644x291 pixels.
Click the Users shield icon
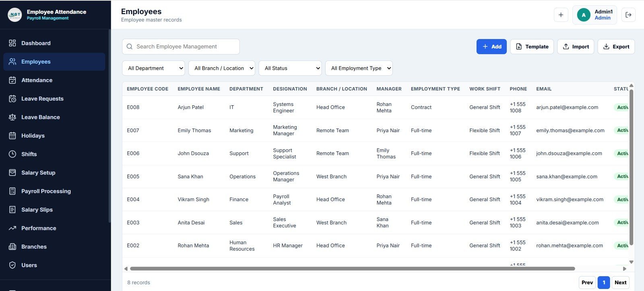click(12, 265)
